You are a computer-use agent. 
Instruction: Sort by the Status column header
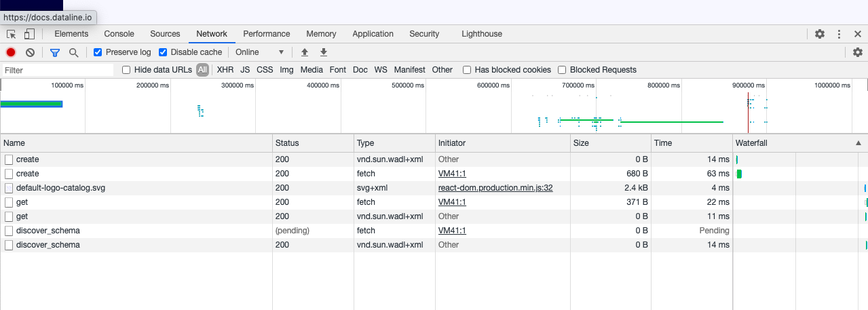pos(313,143)
